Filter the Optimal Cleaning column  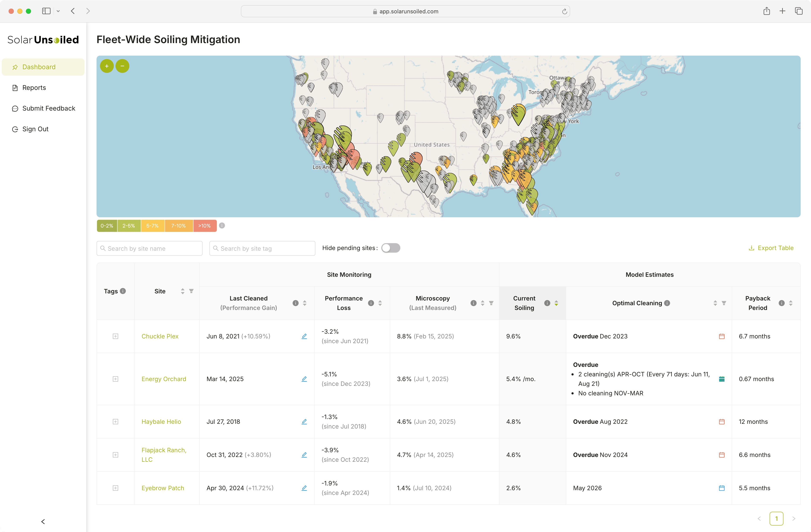tap(724, 303)
